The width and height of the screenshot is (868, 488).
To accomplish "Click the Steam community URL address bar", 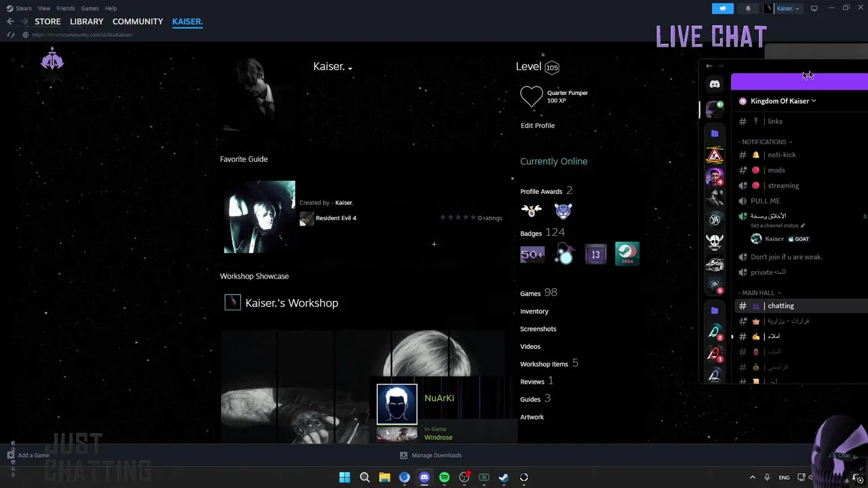I will click(82, 35).
